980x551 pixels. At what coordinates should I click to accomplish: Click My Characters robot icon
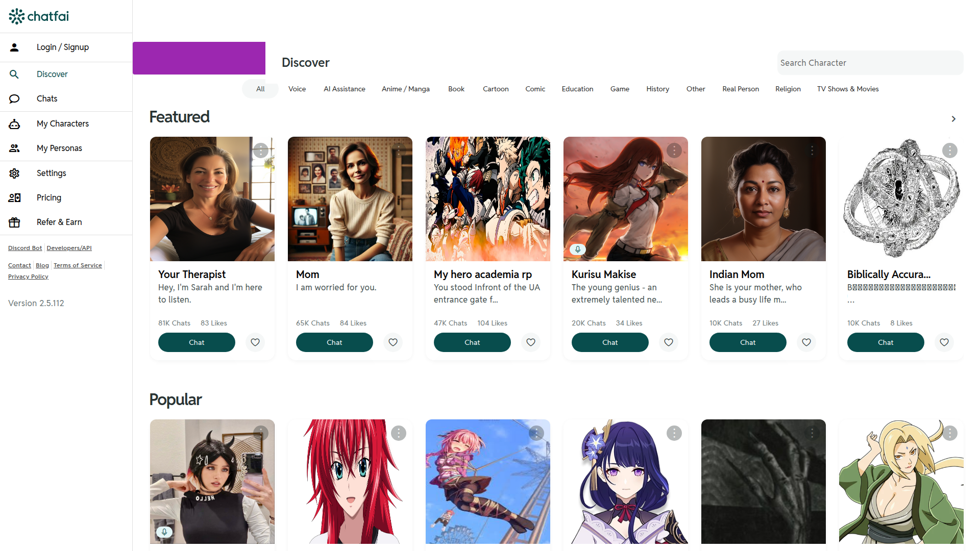point(14,124)
